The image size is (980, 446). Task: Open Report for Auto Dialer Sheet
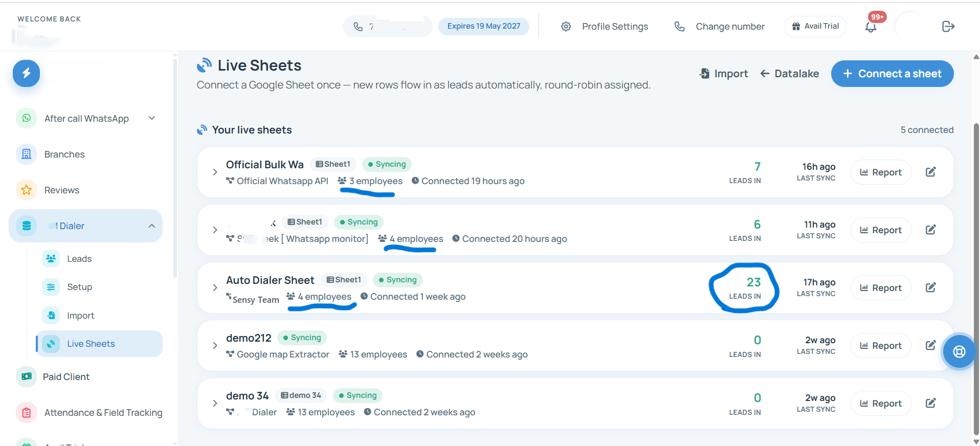tap(881, 288)
